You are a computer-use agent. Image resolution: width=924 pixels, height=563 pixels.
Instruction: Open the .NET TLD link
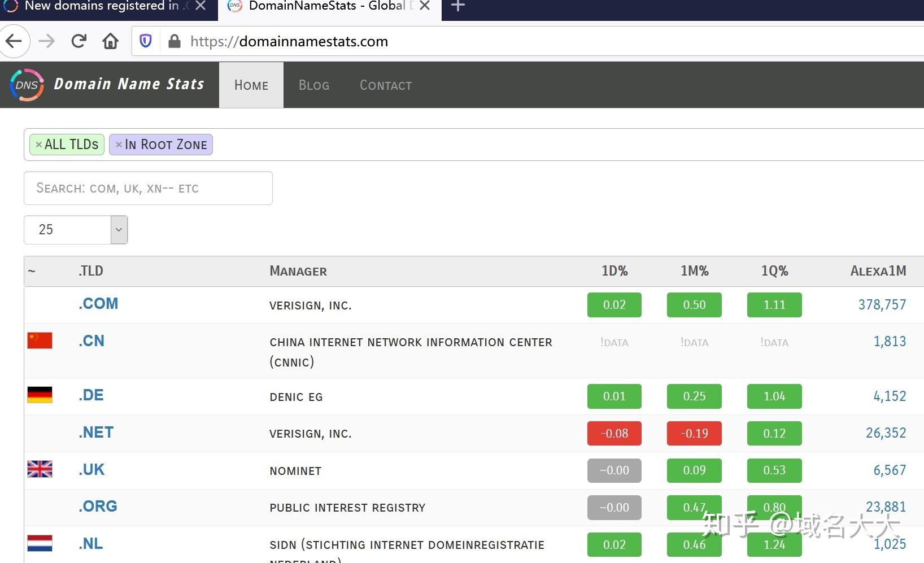[96, 433]
